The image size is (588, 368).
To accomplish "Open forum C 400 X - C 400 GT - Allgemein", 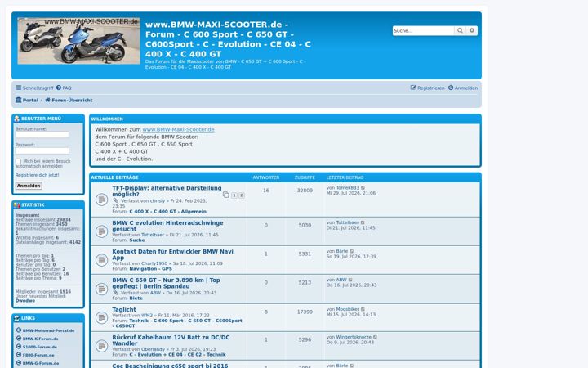I will pos(167,212).
